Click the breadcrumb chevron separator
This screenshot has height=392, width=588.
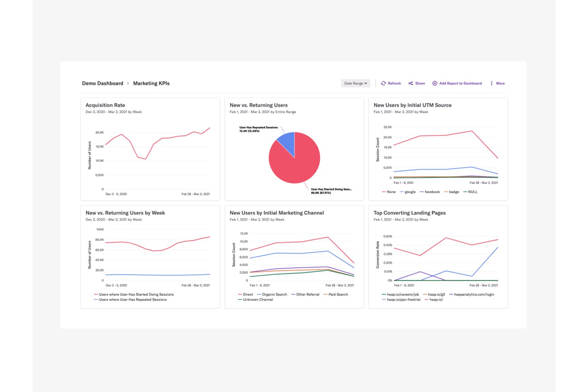coord(128,83)
